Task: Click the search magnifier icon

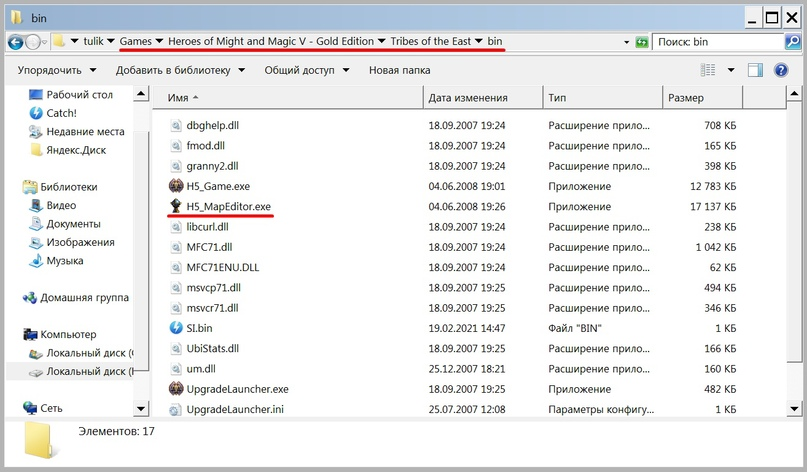Action: (x=792, y=42)
